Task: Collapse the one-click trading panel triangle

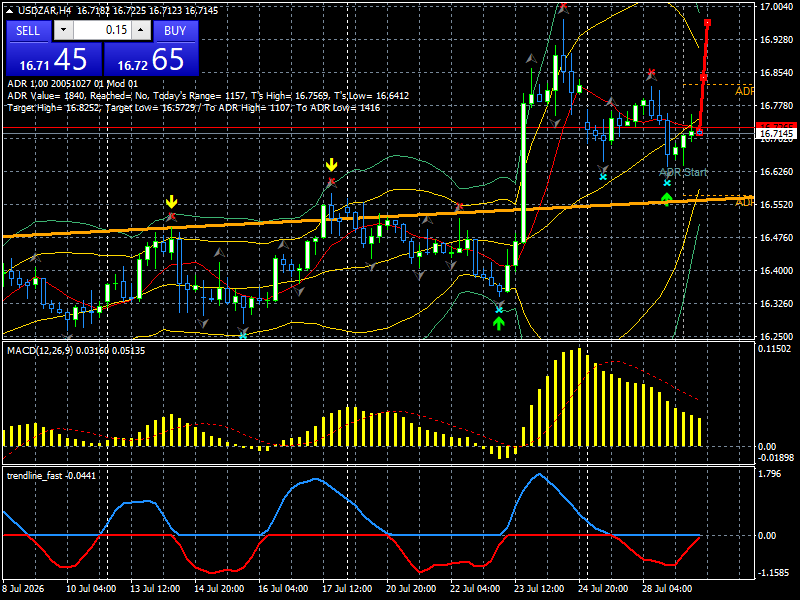Action: point(10,11)
